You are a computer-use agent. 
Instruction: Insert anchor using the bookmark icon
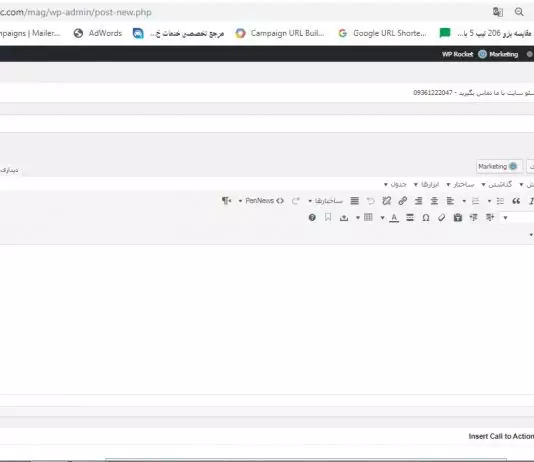(x=328, y=218)
